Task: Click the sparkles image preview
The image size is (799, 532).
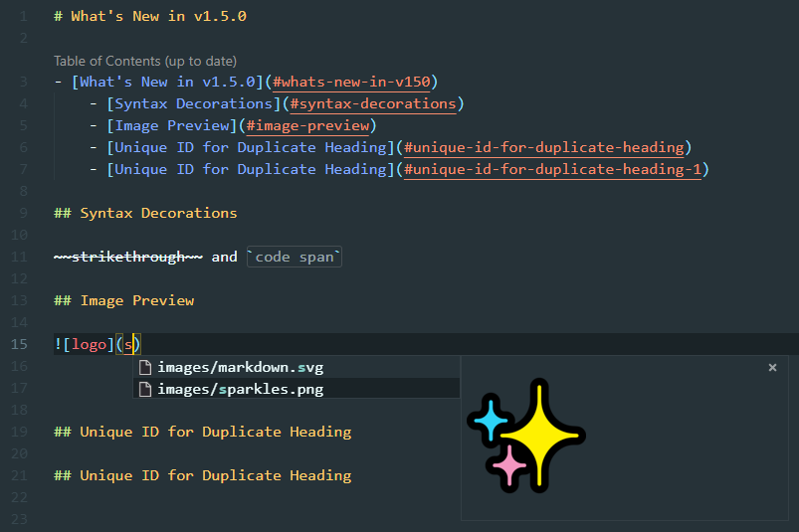Action: click(x=527, y=436)
